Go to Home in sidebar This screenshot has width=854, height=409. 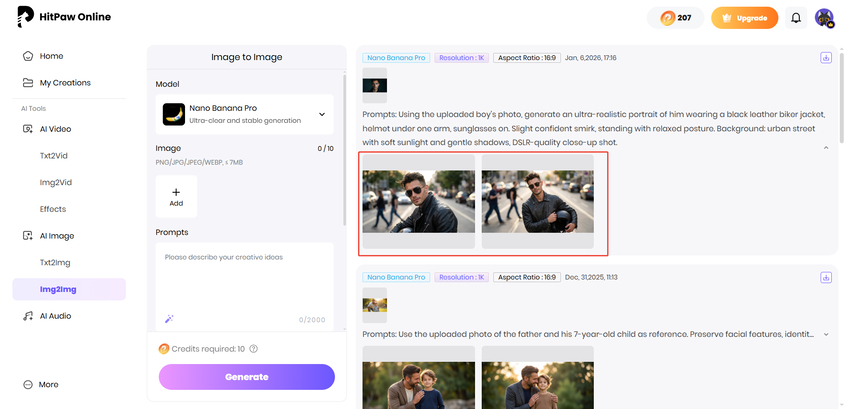[51, 56]
